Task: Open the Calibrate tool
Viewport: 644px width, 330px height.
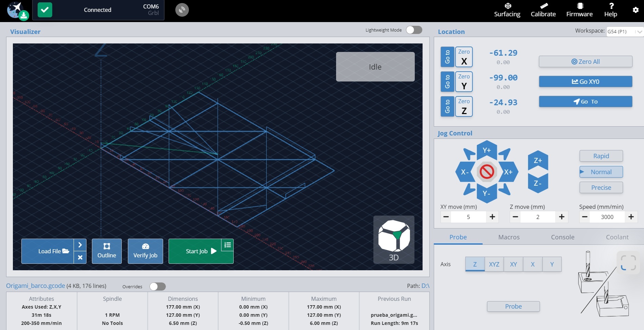Action: tap(543, 10)
